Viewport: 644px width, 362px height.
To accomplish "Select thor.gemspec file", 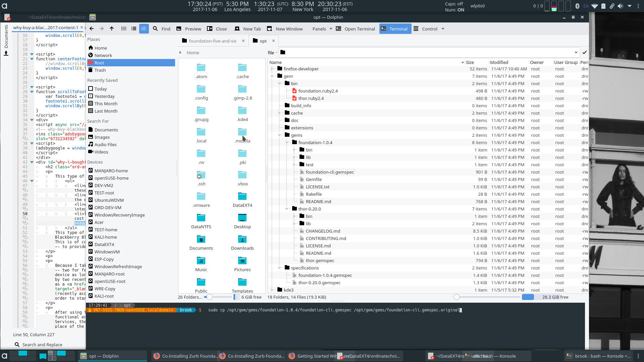I will point(320,260).
